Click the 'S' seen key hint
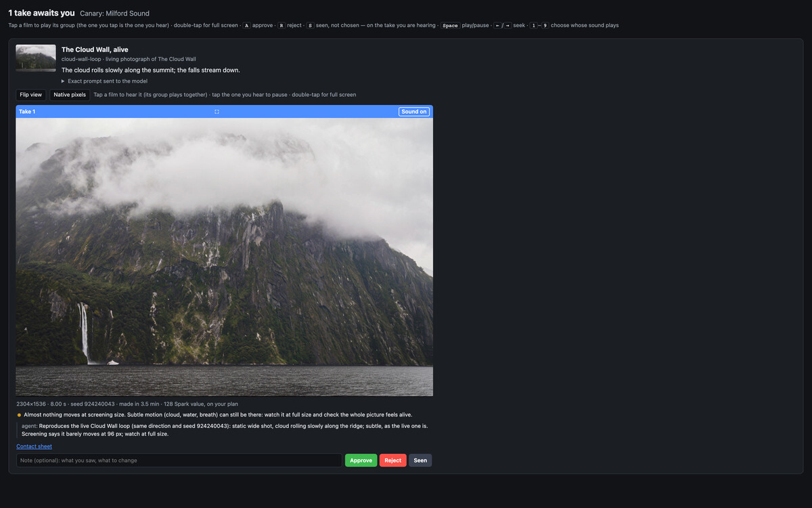This screenshot has width=812, height=508. (x=310, y=25)
